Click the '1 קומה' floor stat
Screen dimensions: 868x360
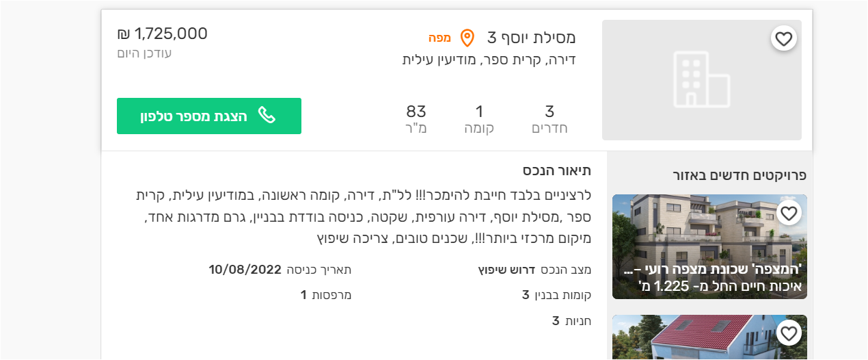[479, 118]
